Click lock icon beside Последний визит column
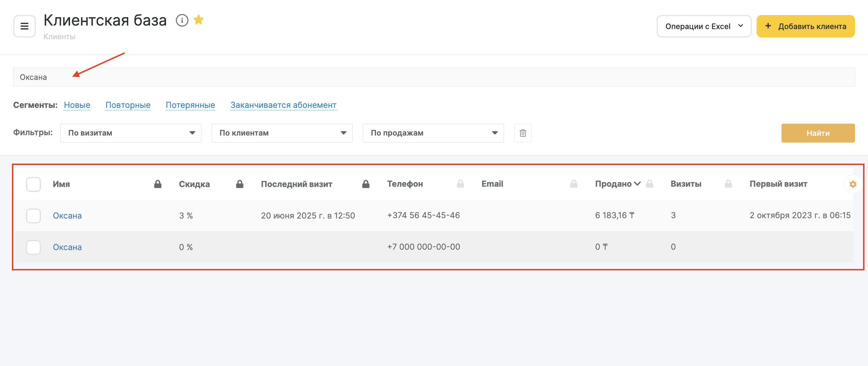This screenshot has height=366, width=868. 366,184
